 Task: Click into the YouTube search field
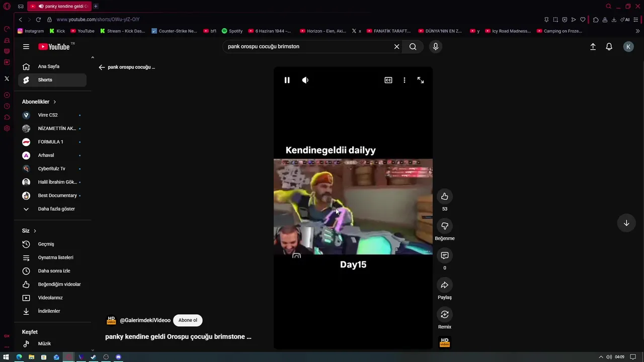click(x=307, y=47)
